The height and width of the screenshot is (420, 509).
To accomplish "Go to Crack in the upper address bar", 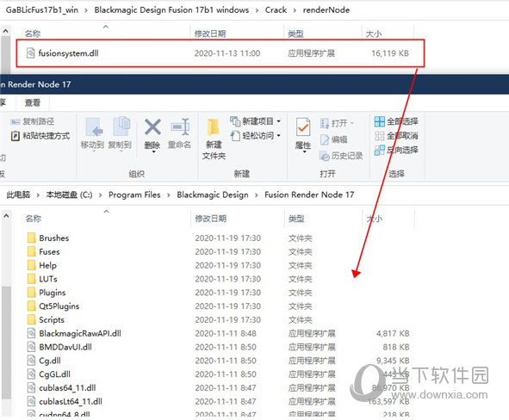I will tap(276, 10).
